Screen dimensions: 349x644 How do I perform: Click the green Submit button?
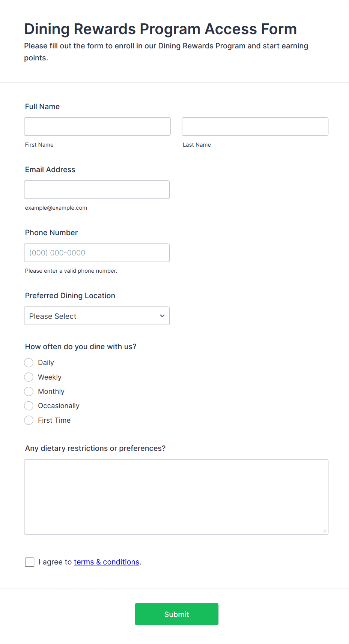click(x=177, y=614)
